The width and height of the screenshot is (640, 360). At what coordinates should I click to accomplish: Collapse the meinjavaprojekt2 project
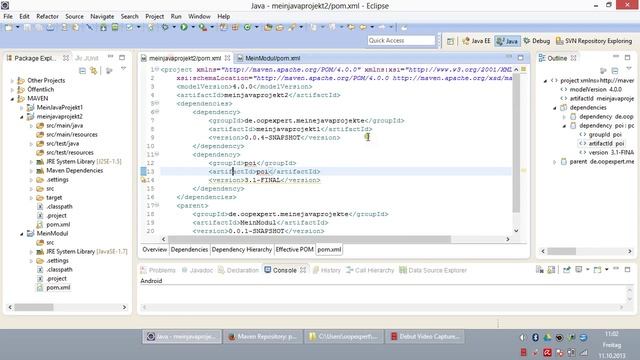[22, 117]
